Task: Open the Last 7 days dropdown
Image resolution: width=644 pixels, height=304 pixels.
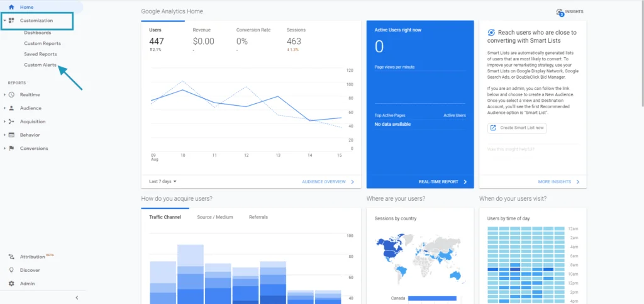Action: [162, 181]
